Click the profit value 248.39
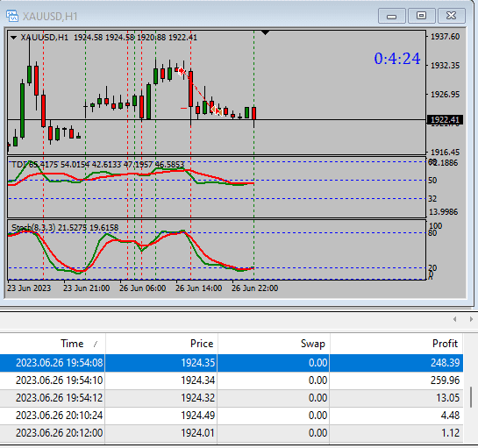The image size is (478, 448). (x=445, y=363)
